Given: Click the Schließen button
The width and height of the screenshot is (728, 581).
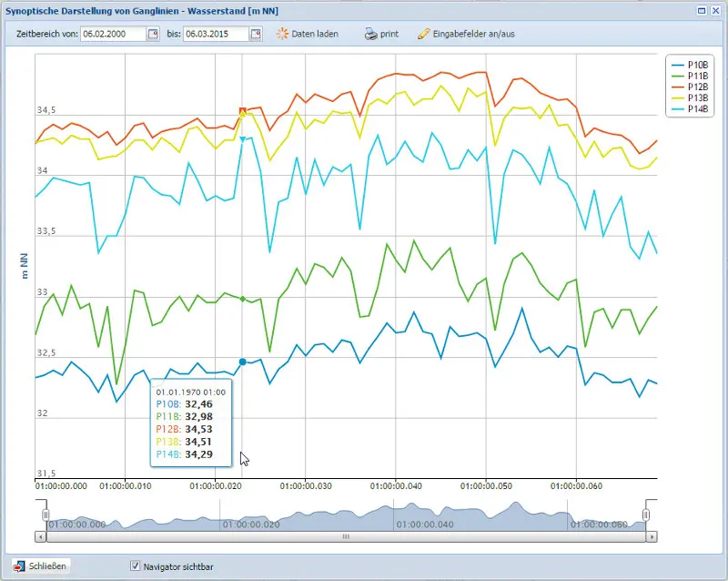Looking at the screenshot, I should click(x=41, y=566).
